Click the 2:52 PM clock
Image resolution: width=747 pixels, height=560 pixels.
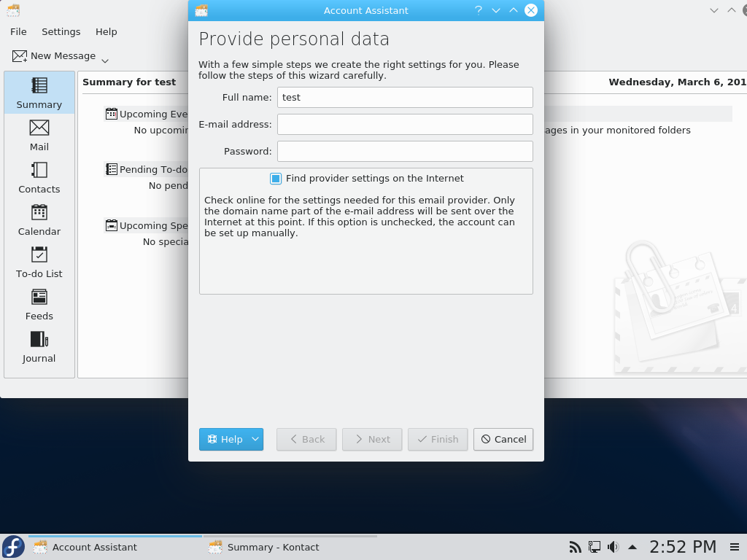(x=683, y=547)
